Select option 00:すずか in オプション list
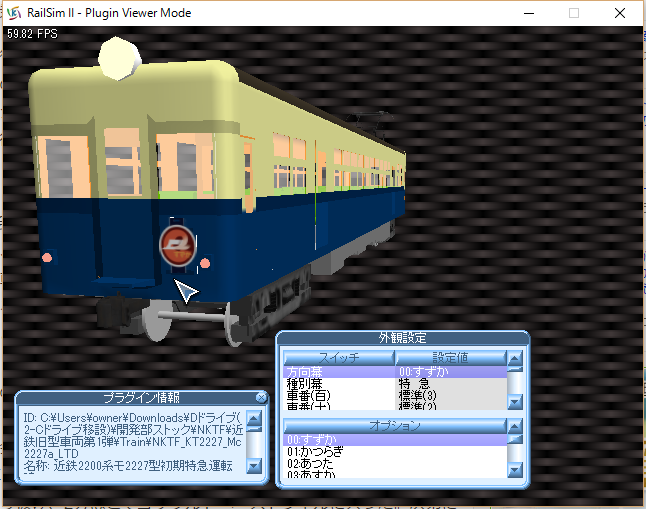Image resolution: width=646 pixels, height=509 pixels. [395, 440]
